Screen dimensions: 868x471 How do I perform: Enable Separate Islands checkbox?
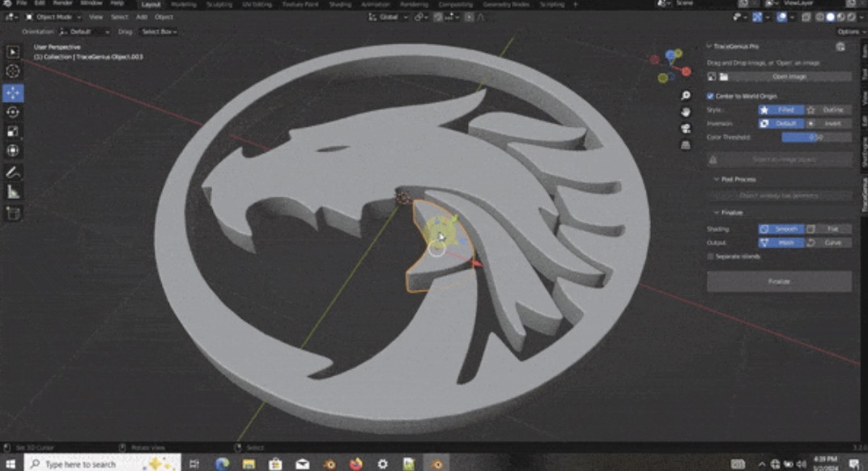coord(710,257)
